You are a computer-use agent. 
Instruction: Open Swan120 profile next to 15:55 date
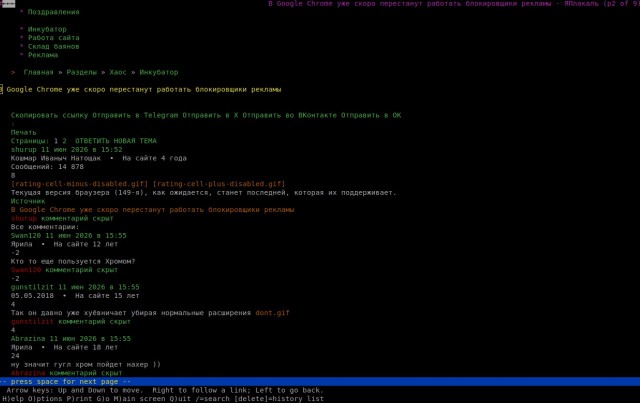tap(26, 236)
